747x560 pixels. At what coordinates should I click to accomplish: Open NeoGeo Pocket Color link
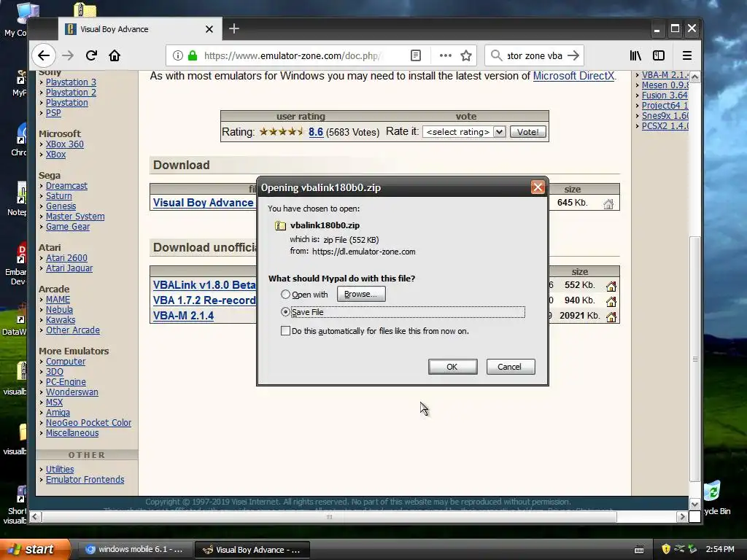pyautogui.click(x=88, y=422)
